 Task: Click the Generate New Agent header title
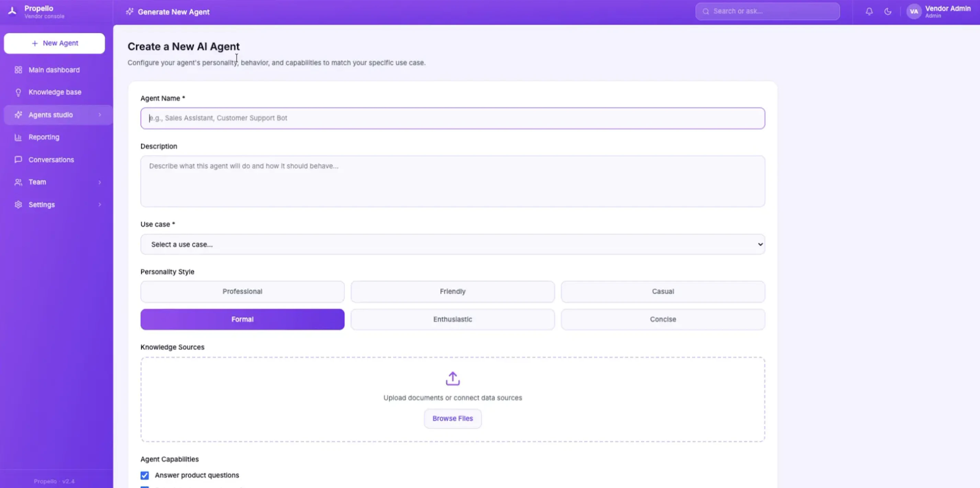click(x=174, y=12)
